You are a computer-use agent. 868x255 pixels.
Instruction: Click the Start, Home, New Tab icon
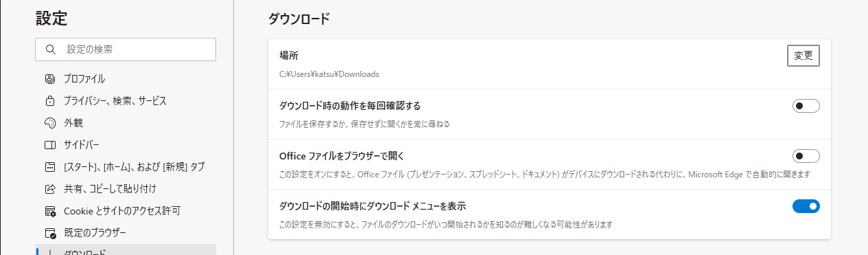[x=49, y=166]
